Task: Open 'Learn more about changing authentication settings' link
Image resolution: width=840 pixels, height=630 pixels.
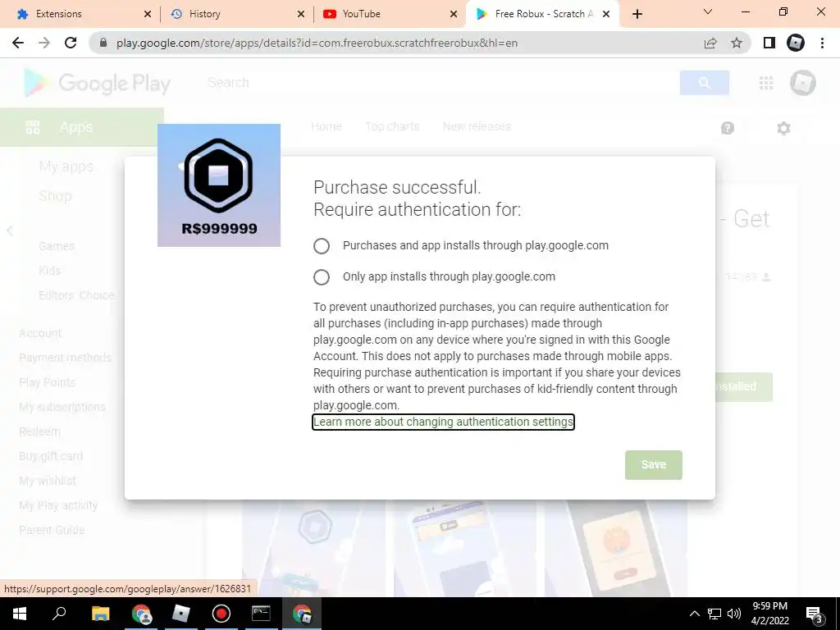Action: tap(443, 422)
